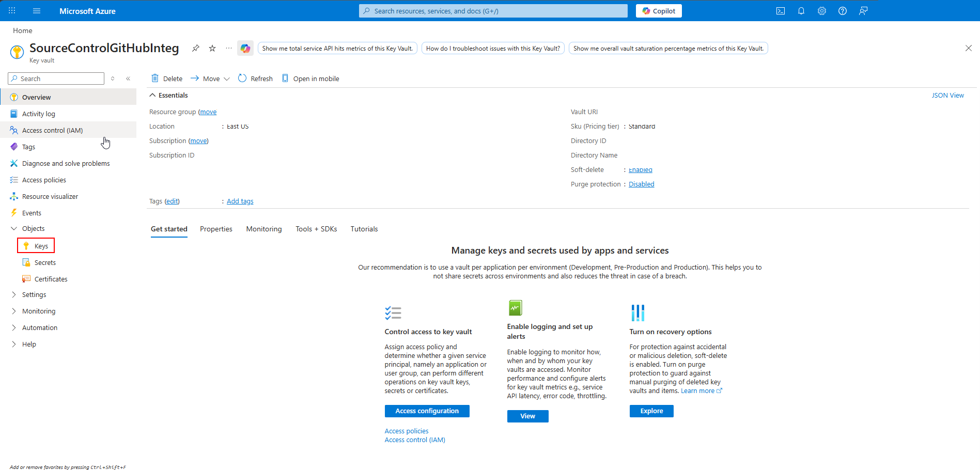Open the notifications bell
The height and width of the screenshot is (470, 980).
[x=801, y=11]
